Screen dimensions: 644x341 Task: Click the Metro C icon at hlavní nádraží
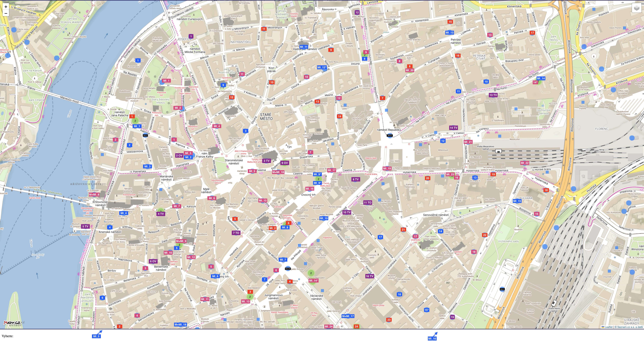click(x=502, y=289)
